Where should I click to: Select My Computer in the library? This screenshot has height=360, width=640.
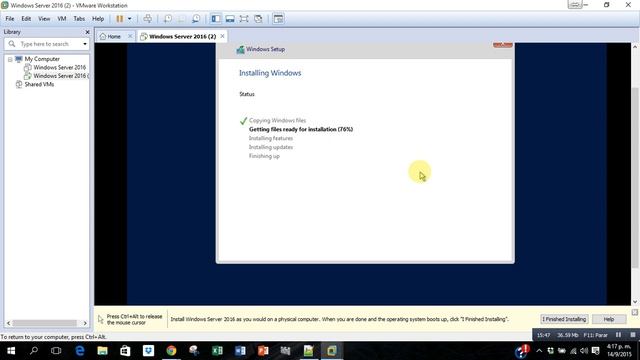[x=42, y=59]
